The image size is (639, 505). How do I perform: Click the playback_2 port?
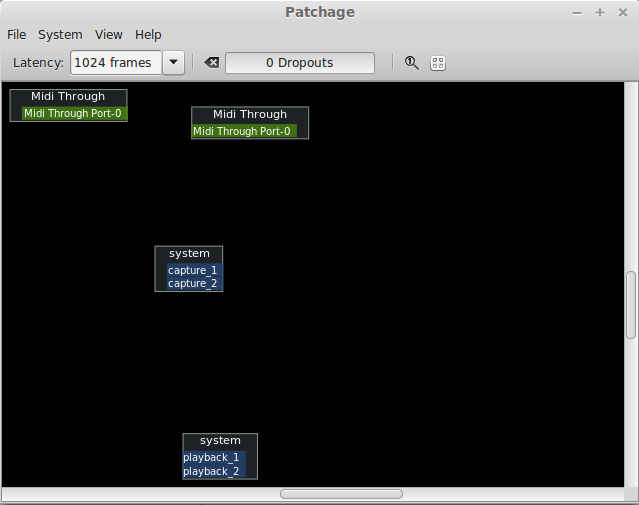(x=214, y=471)
